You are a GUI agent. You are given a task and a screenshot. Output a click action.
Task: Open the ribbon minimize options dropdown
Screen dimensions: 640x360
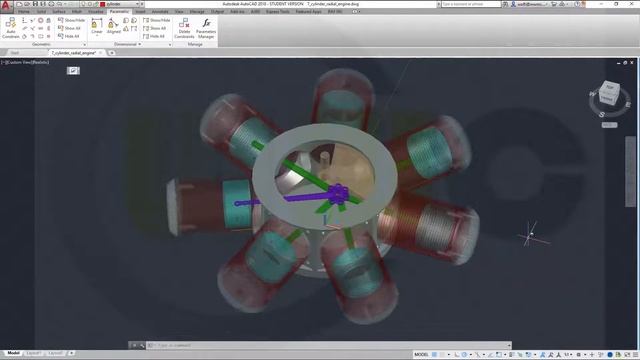357,11
